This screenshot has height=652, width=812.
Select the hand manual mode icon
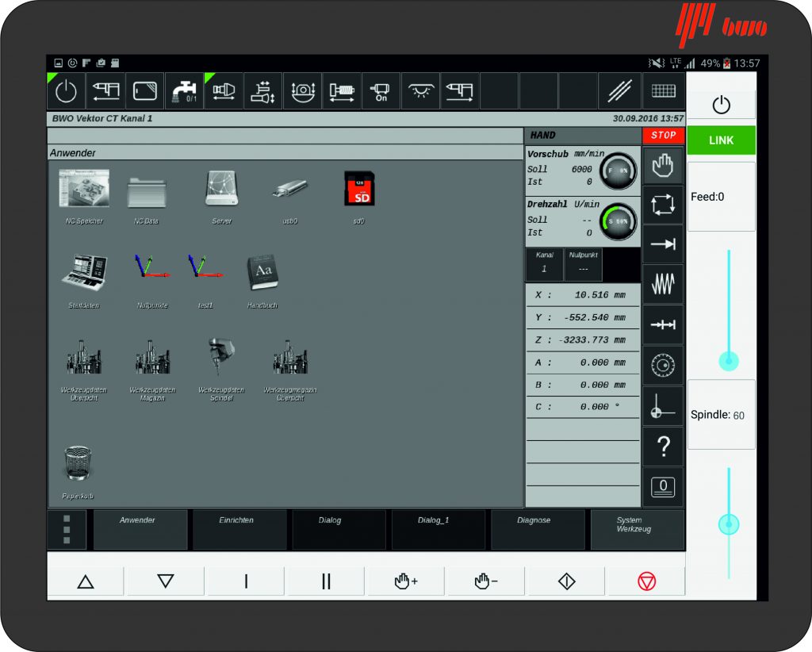662,165
